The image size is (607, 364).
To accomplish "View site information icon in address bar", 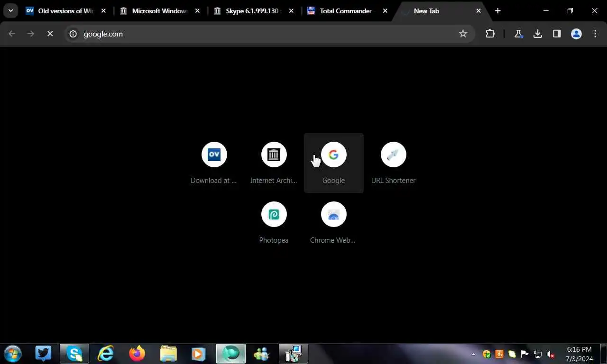I will [73, 34].
